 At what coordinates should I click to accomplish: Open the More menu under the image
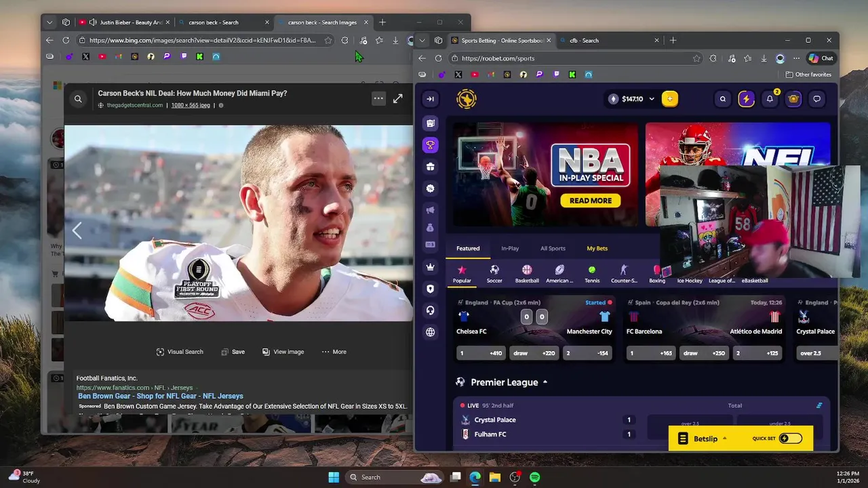tap(334, 352)
